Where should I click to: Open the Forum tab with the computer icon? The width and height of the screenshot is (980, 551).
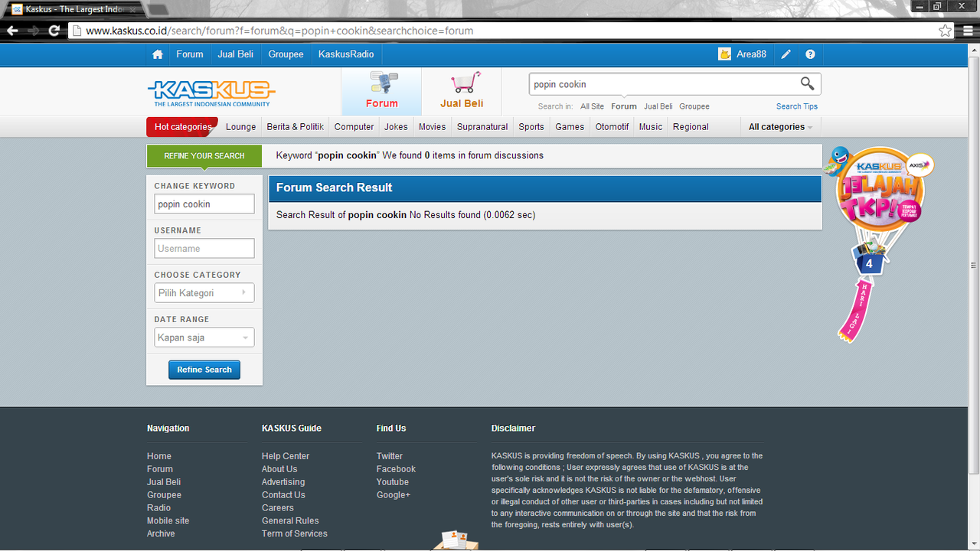coord(381,91)
